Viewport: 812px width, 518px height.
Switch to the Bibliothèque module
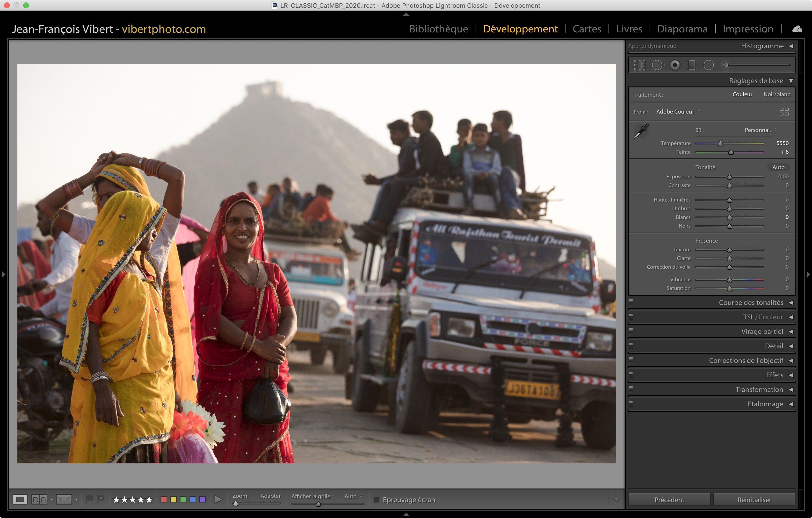pyautogui.click(x=438, y=29)
